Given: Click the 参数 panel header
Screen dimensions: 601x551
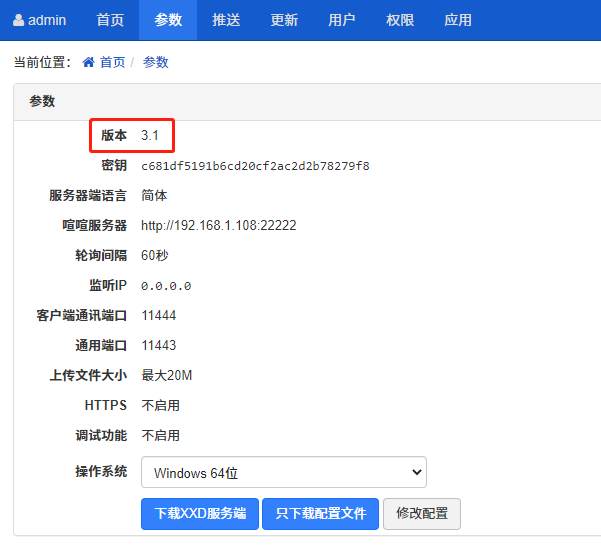Looking at the screenshot, I should pos(43,101).
